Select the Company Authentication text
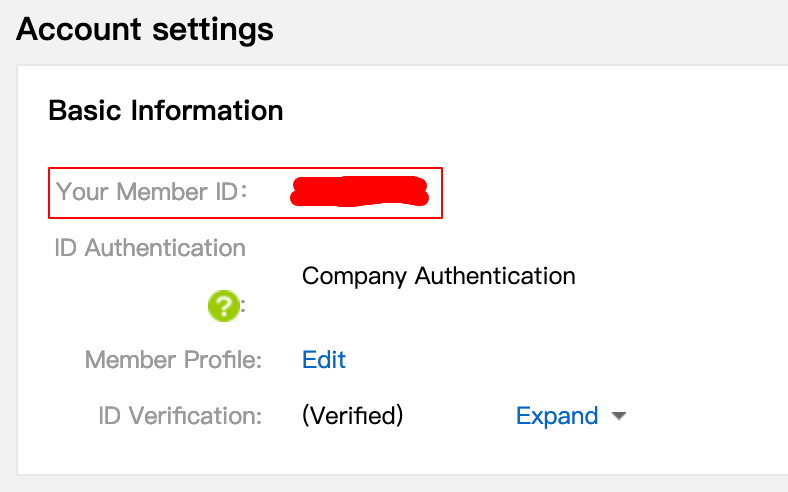 click(438, 276)
